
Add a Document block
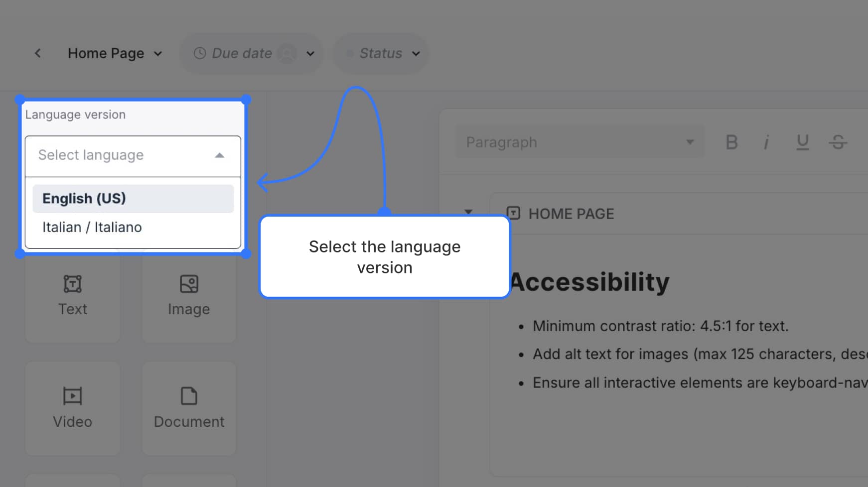(x=189, y=408)
